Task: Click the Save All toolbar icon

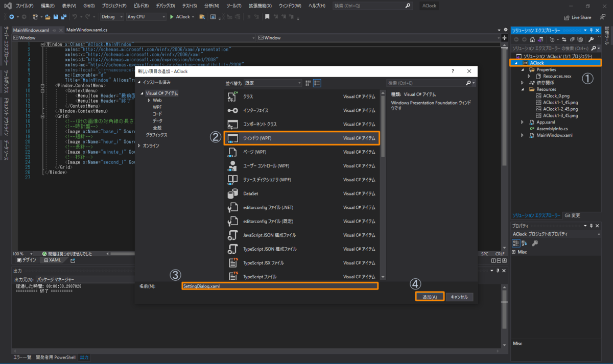Action: point(63,17)
